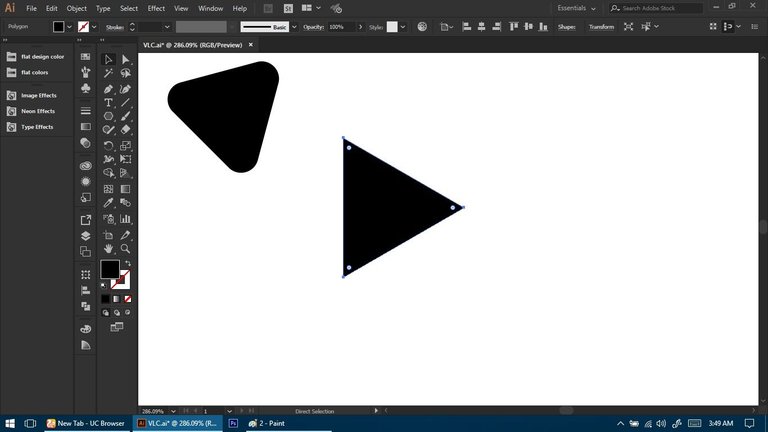768x432 pixels.
Task: Open the Basic brush definition dropdown
Action: coord(294,27)
